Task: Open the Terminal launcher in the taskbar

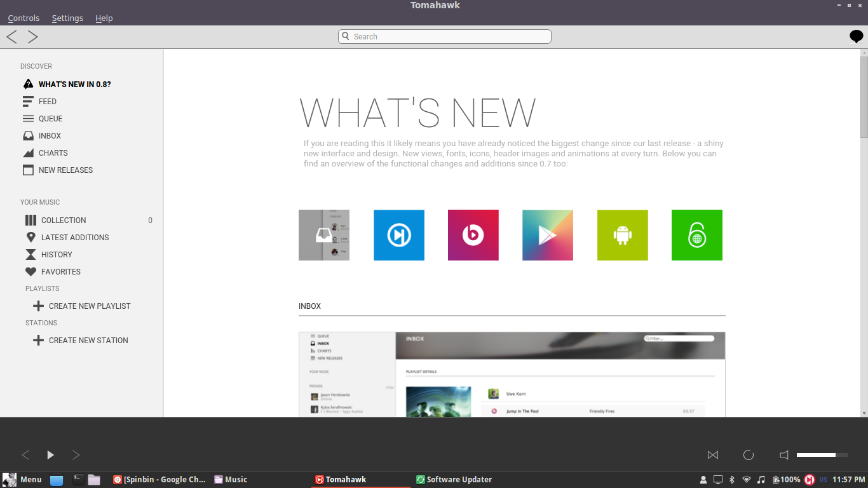Action: pyautogui.click(x=78, y=480)
